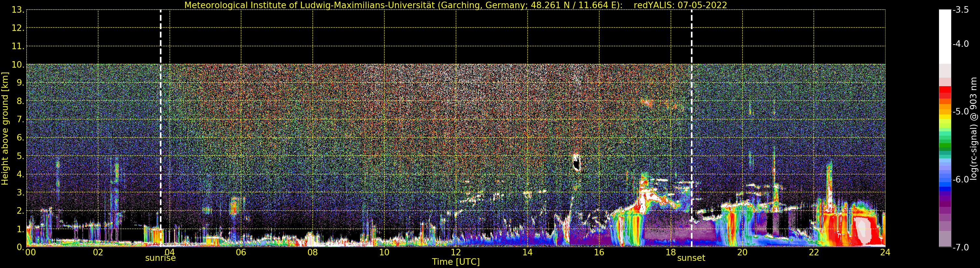Click the "22" time tick label
This screenshot has height=268, width=980.
pos(814,252)
